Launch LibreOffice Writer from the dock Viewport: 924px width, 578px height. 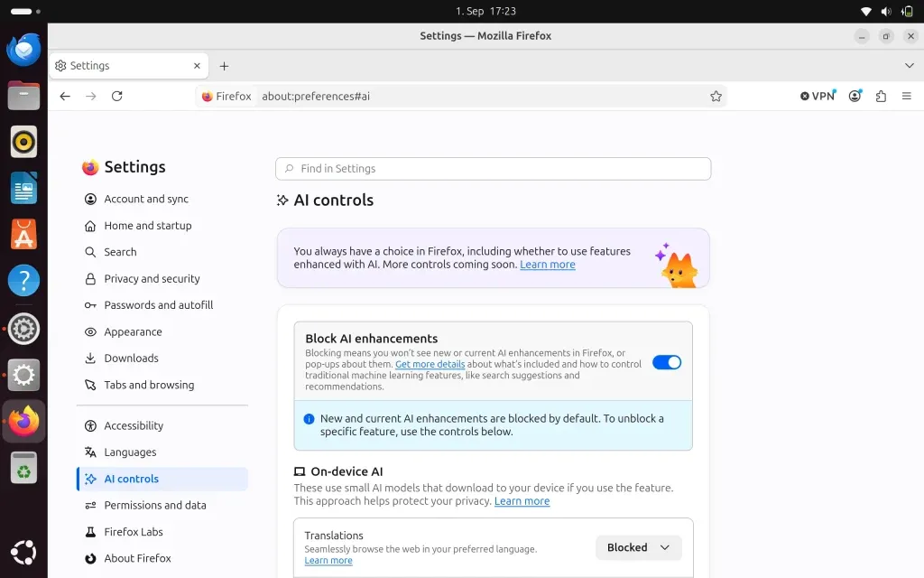(x=23, y=188)
